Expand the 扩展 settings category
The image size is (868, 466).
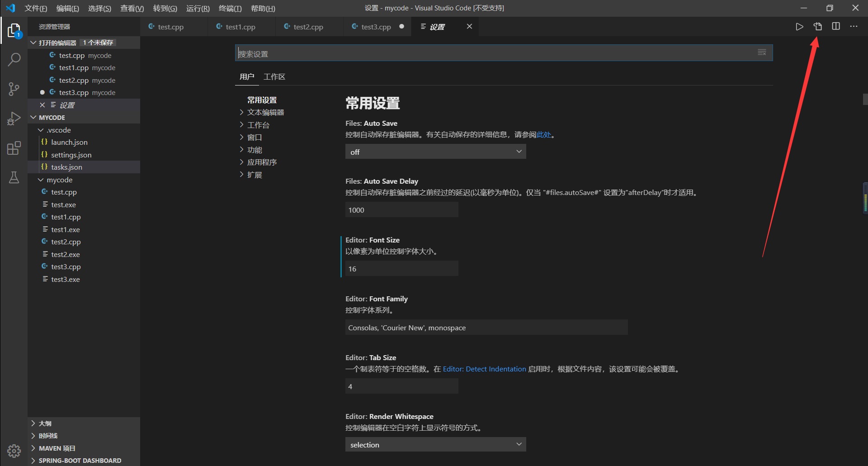click(x=255, y=175)
